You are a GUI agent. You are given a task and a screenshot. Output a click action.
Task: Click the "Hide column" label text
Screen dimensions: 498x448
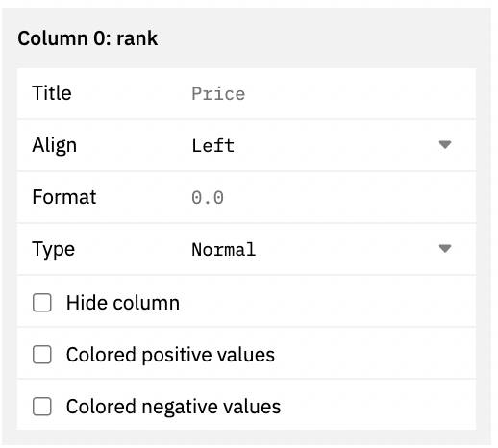(x=123, y=303)
